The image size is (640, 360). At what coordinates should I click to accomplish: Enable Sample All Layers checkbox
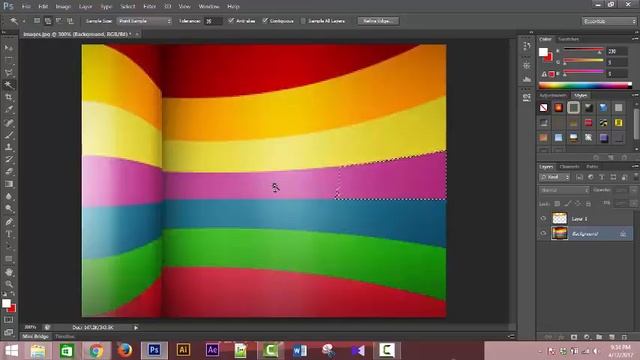tap(303, 21)
